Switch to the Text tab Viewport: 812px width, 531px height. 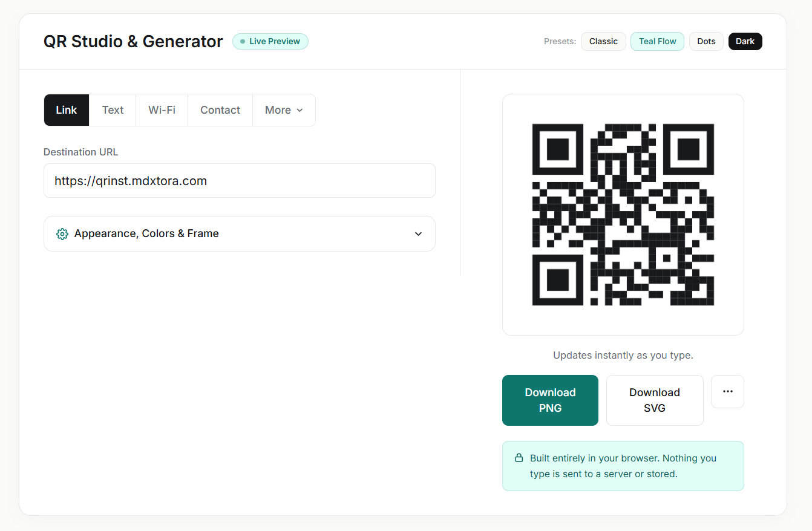[x=113, y=110]
